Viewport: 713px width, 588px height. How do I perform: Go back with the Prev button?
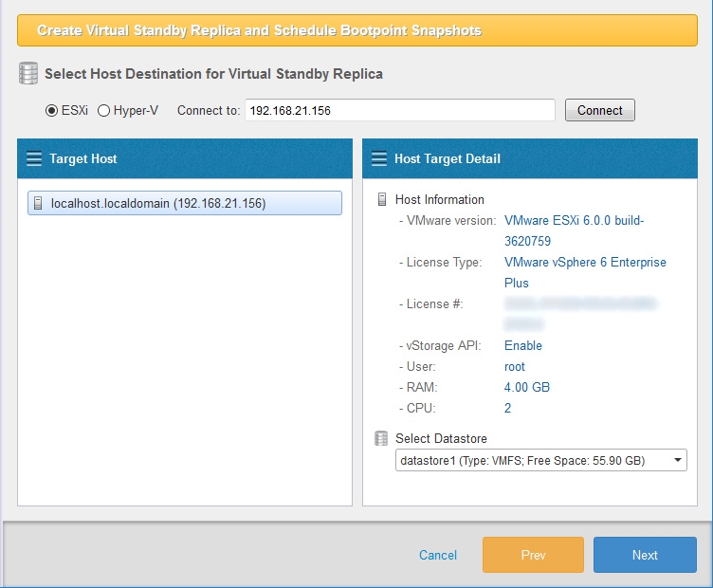(x=533, y=555)
